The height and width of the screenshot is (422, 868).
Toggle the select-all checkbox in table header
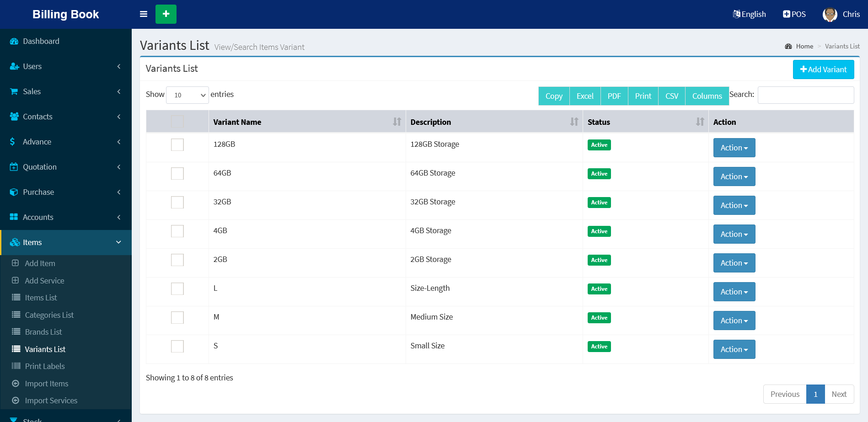(x=177, y=122)
